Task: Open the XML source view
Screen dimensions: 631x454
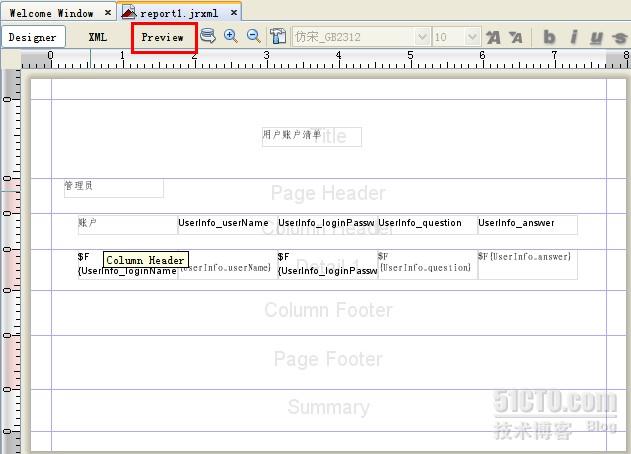Action: pos(98,37)
